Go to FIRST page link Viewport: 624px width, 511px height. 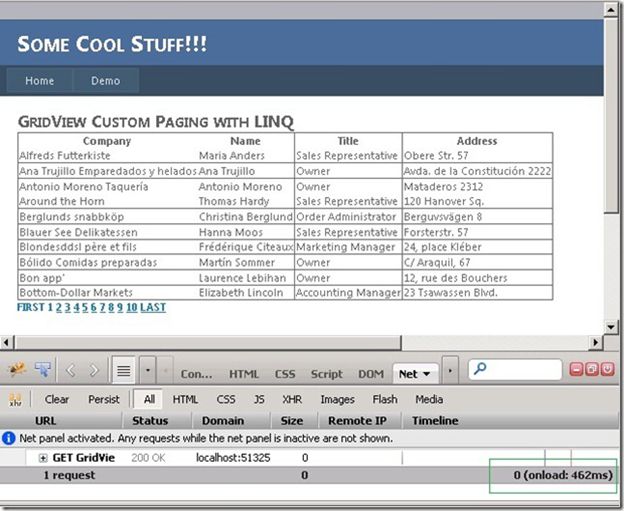pos(31,307)
